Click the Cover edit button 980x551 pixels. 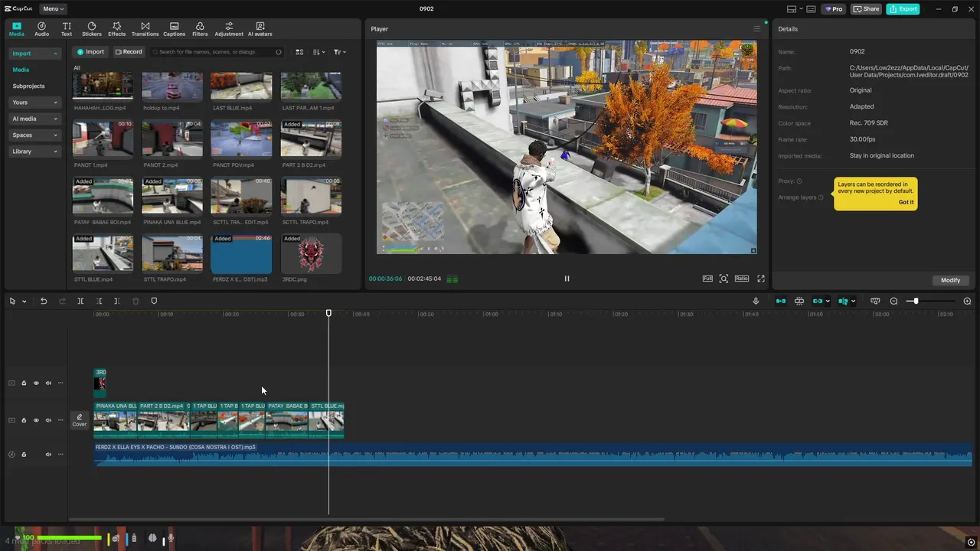[80, 420]
